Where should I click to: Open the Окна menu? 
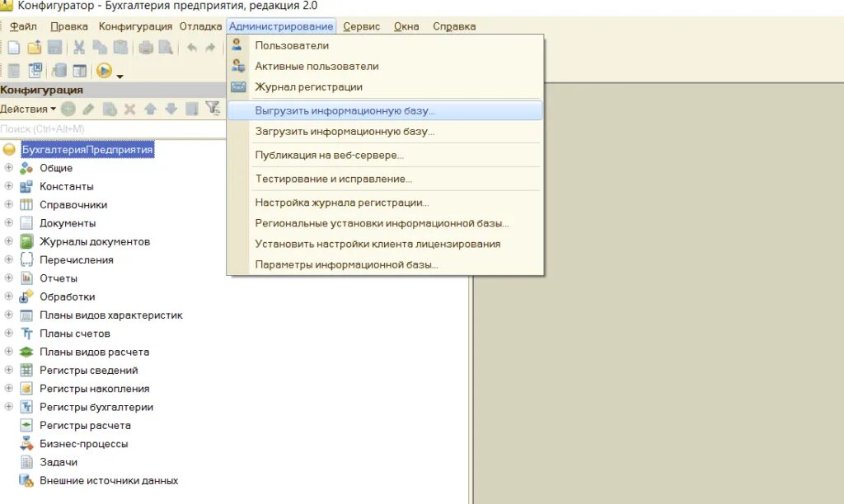(x=406, y=26)
